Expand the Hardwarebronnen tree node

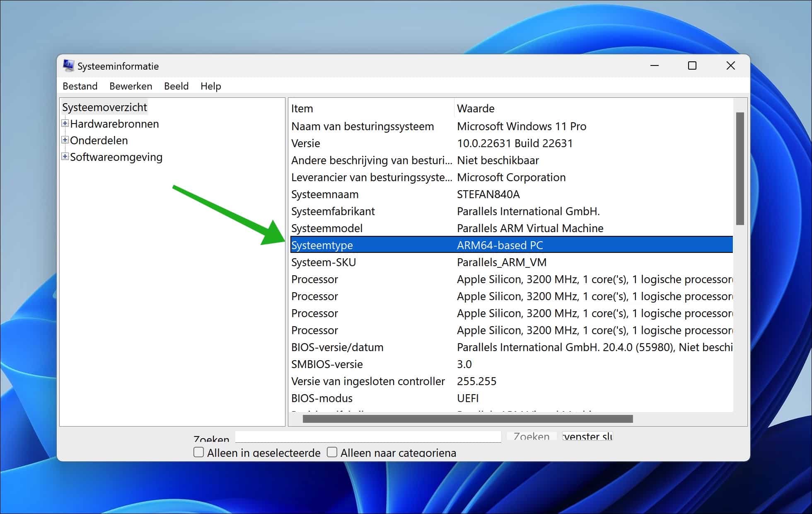tap(65, 124)
